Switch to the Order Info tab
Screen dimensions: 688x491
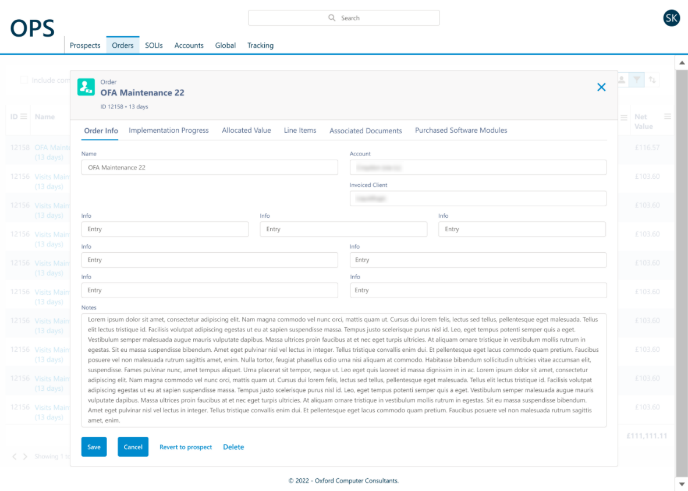(x=101, y=131)
